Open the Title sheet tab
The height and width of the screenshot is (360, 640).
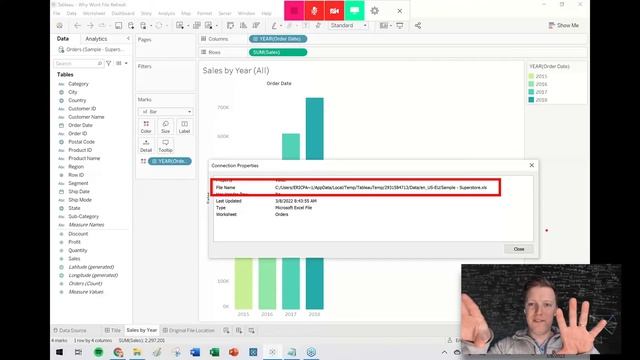pos(113,330)
